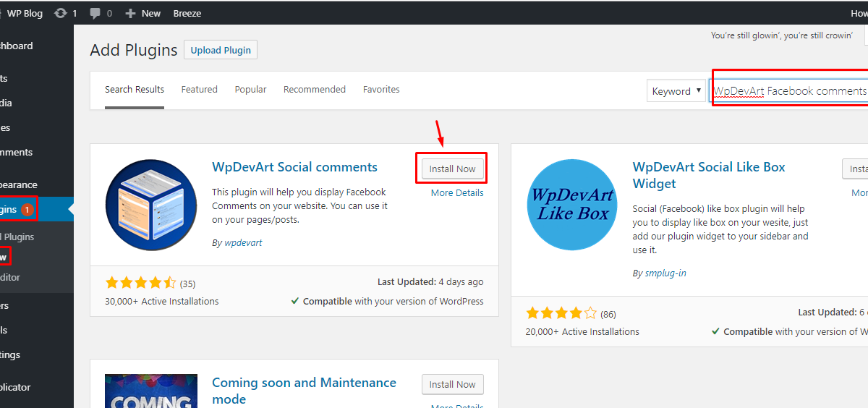Open the wpdevart author link
The image size is (868, 408).
[x=243, y=243]
